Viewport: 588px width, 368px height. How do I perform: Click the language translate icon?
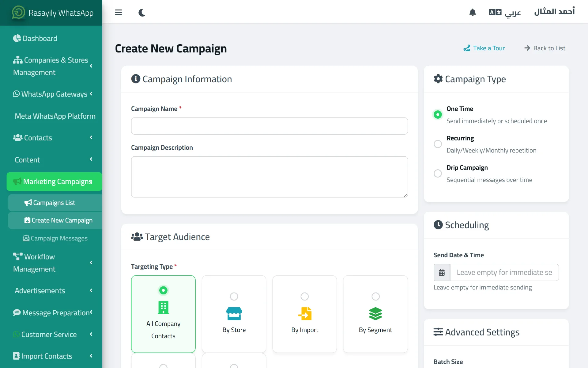(495, 12)
